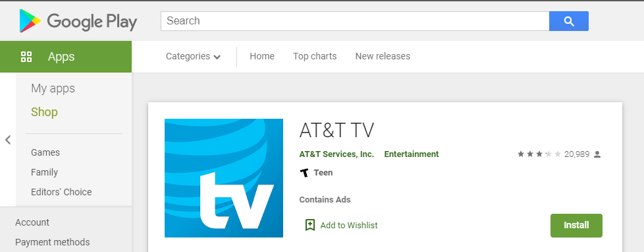Expand the Categories dropdown
644x252 pixels.
coord(193,57)
